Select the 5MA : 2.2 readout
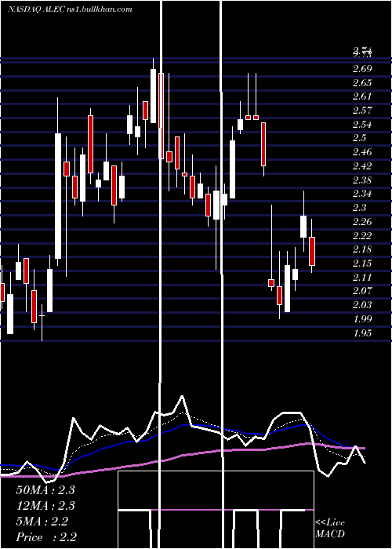392x549 pixels. pos(42,522)
